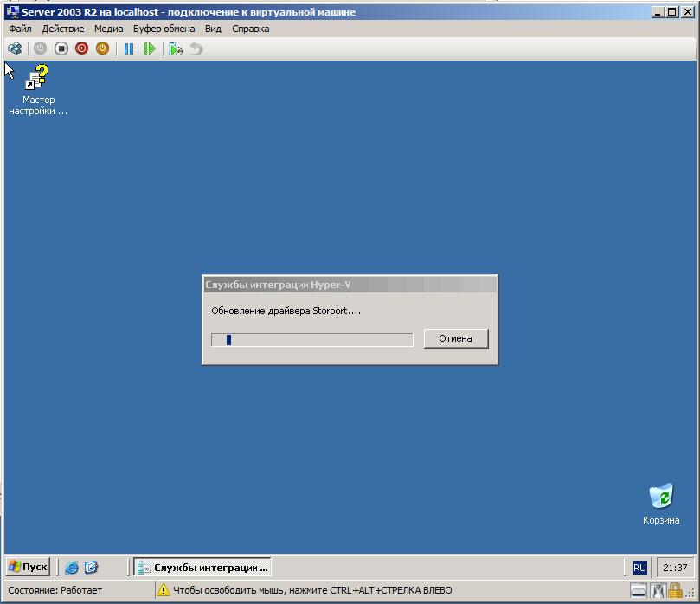Click the grayed Start VM power icon
The height and width of the screenshot is (604, 700).
[x=40, y=48]
